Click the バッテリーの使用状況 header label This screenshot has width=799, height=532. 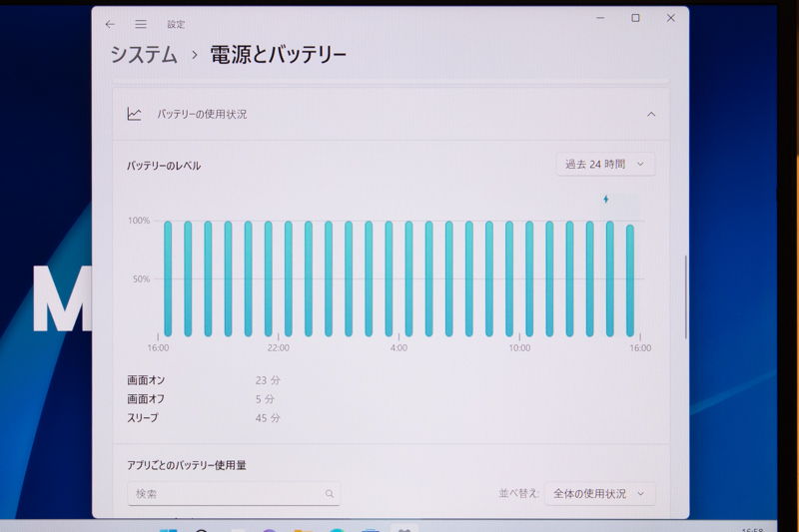point(202,114)
